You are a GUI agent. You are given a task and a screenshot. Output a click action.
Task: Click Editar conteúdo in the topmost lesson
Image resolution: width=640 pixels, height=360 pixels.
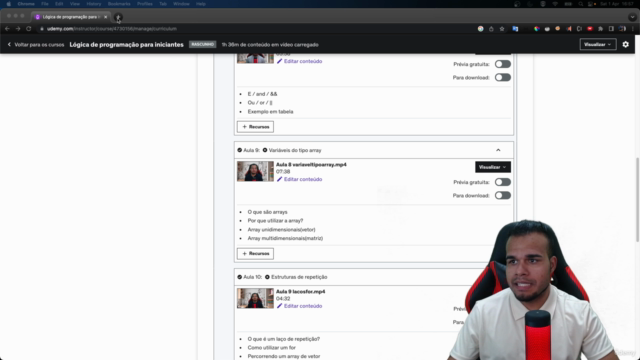303,61
